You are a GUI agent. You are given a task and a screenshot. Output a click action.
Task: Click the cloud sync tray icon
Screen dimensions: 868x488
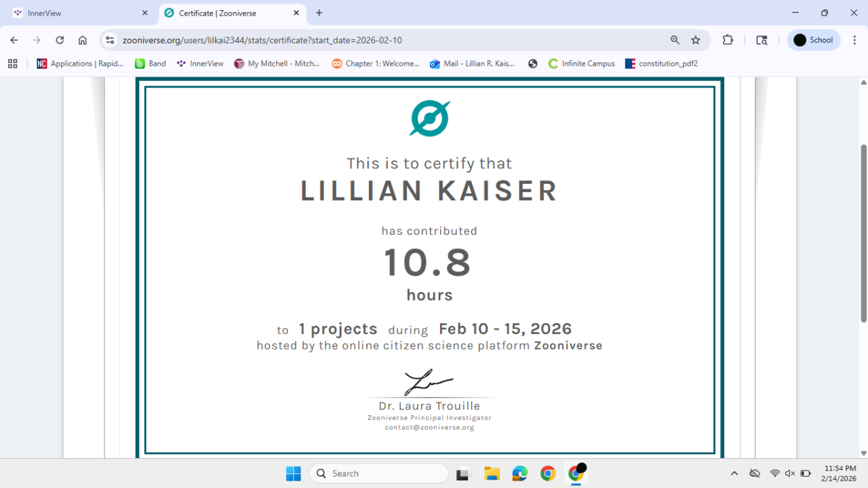pos(755,474)
